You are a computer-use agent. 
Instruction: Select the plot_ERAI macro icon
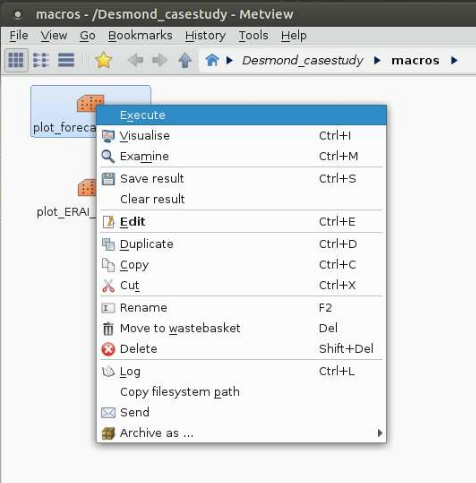click(x=87, y=188)
